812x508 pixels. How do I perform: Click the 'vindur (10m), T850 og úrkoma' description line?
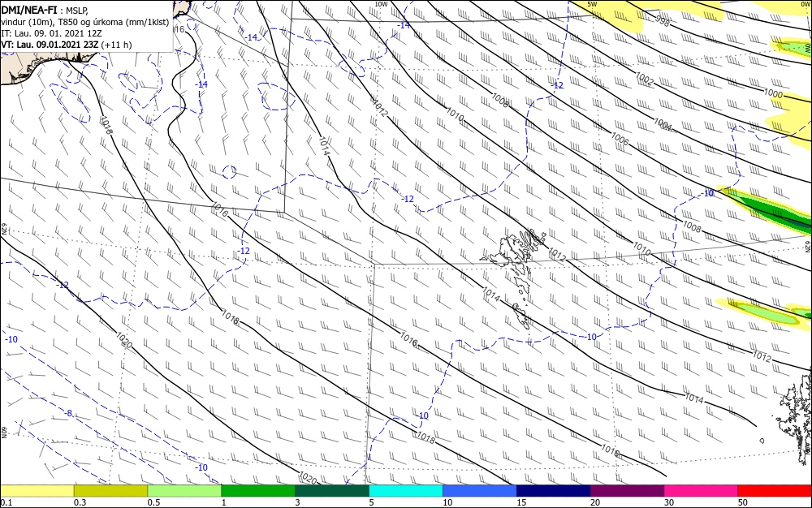85,22
